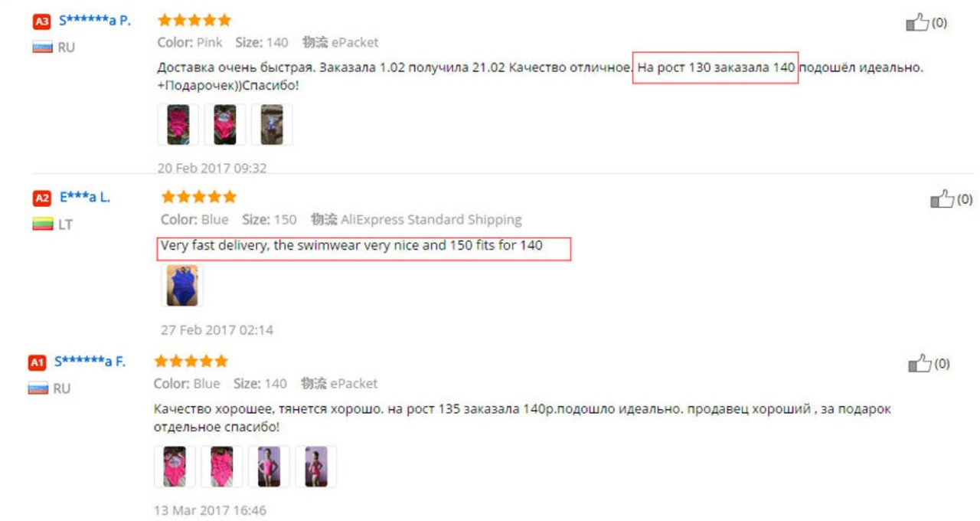Open fourth photo in S******a F. review
Viewport: 980px width, 521px height.
coord(316,467)
